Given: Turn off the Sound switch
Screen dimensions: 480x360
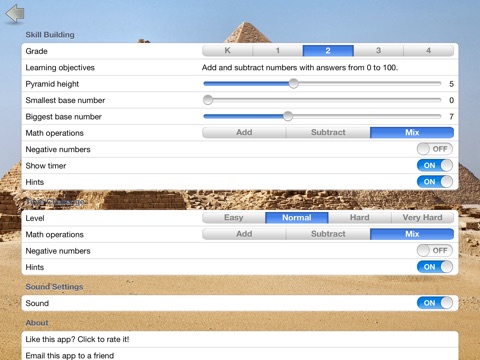Looking at the screenshot, I should coord(435,303).
